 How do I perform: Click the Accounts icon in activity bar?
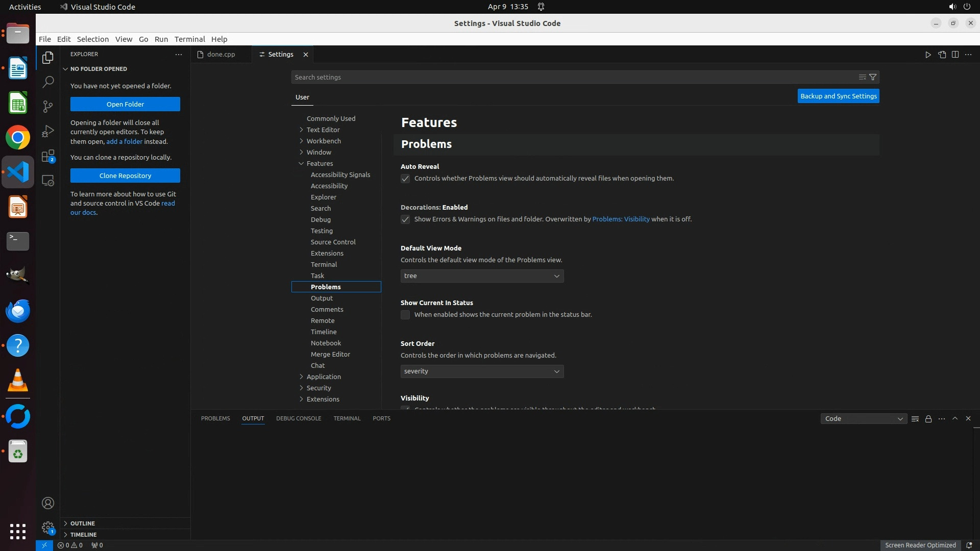[x=47, y=503]
